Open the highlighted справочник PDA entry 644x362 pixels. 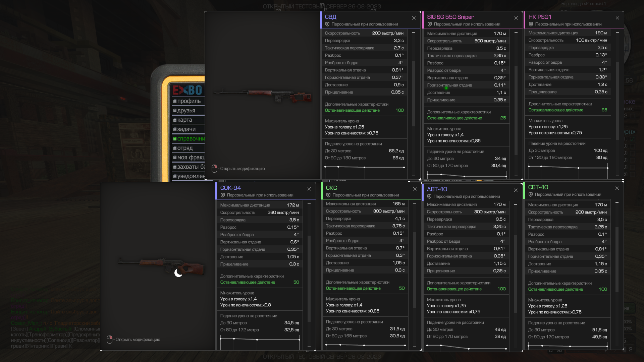click(189, 139)
